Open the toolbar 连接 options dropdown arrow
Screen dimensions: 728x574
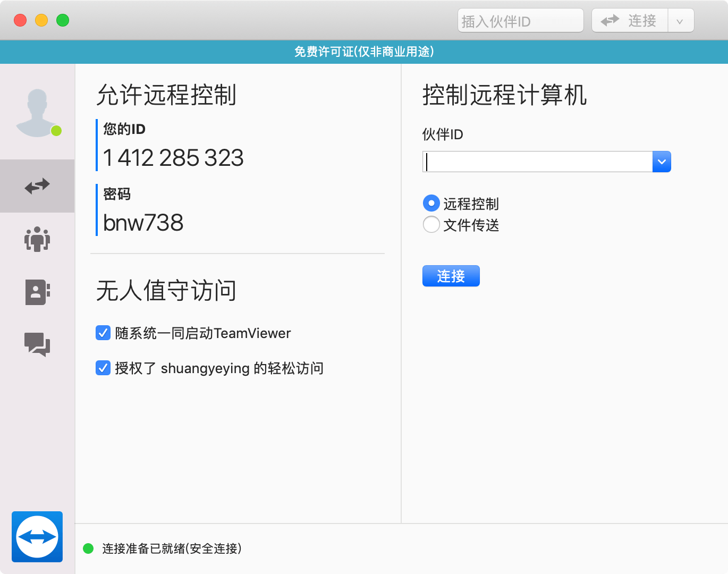coord(680,21)
